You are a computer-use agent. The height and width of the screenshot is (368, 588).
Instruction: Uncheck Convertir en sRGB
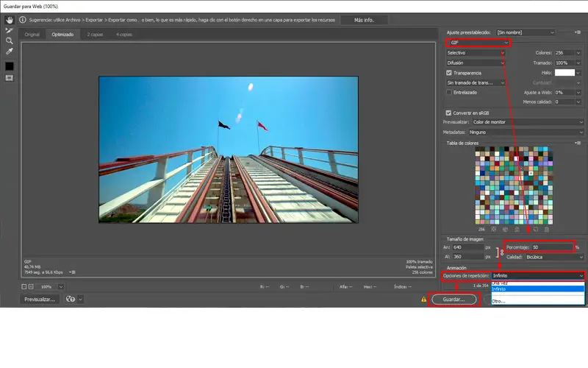point(449,112)
